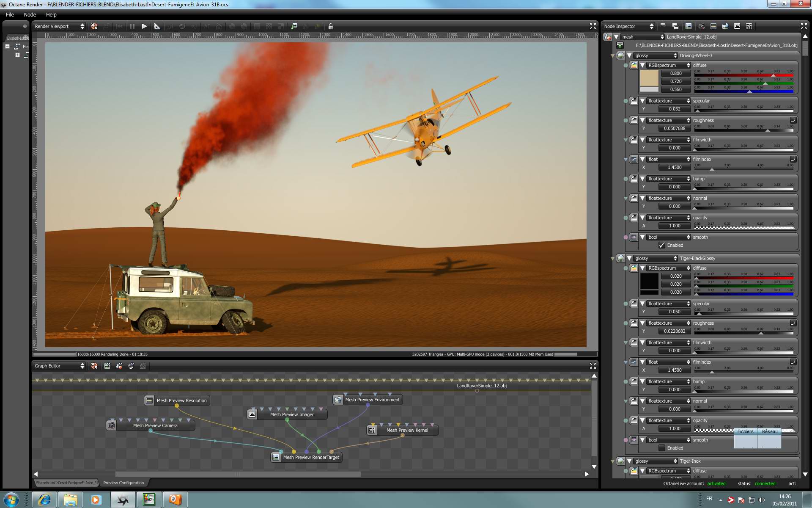Toggle roughness logarithmic slider button for Driving-Wheel-3

click(x=793, y=120)
